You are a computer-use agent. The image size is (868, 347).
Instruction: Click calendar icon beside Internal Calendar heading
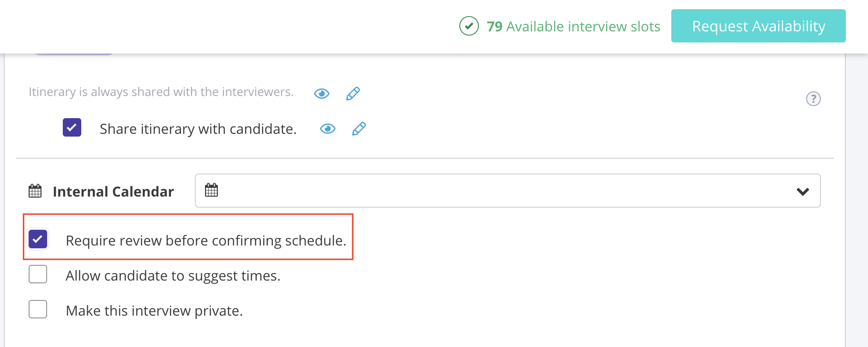(x=35, y=191)
